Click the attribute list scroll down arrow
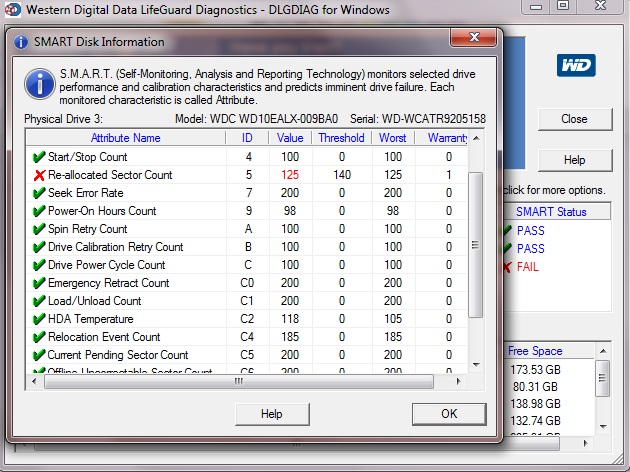 [x=476, y=365]
